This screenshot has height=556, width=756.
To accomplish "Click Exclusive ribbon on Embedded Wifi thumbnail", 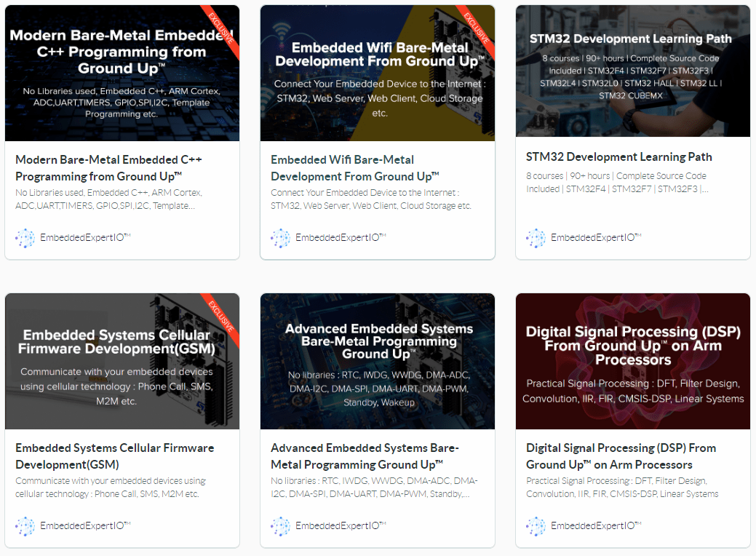I will (x=477, y=26).
